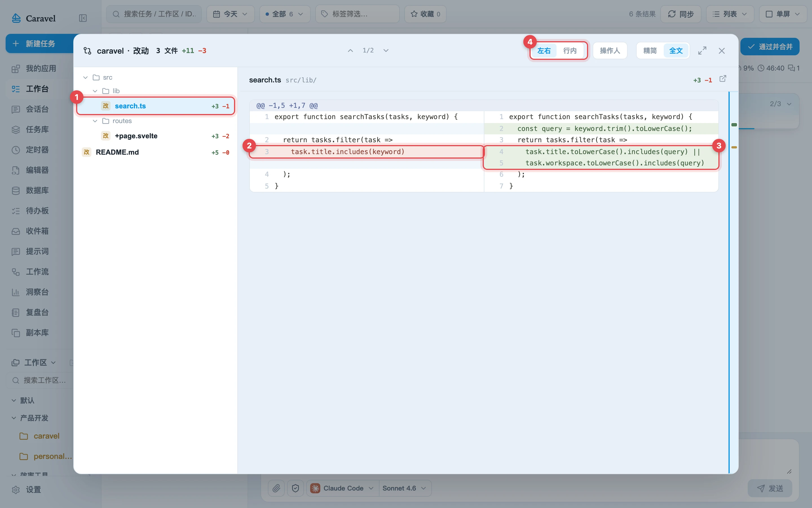Click the 发送 send button

[x=770, y=488]
